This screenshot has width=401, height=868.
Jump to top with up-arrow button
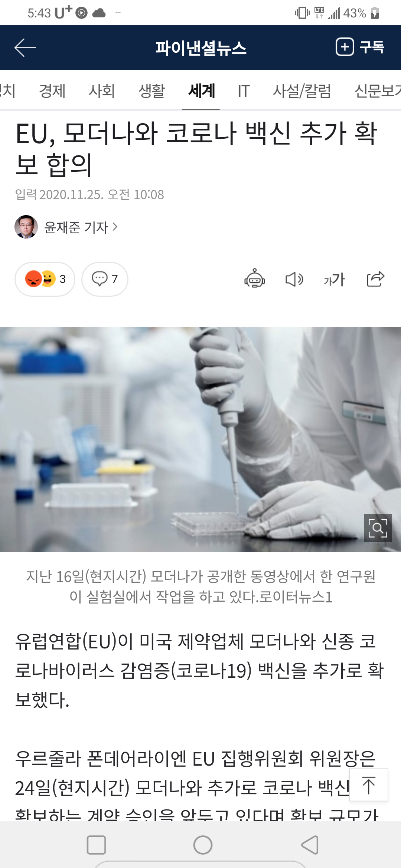coord(369,785)
